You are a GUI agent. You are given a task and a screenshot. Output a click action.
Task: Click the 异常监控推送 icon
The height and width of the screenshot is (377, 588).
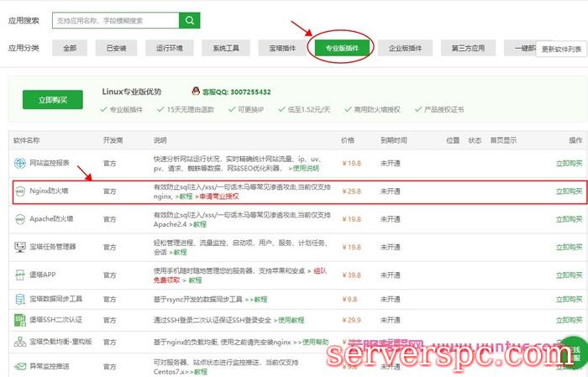19,365
